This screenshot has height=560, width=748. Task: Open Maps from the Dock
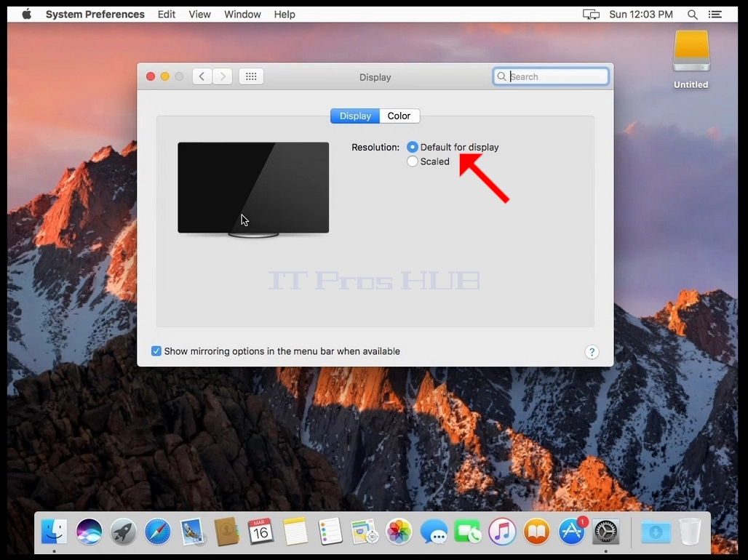coord(365,532)
